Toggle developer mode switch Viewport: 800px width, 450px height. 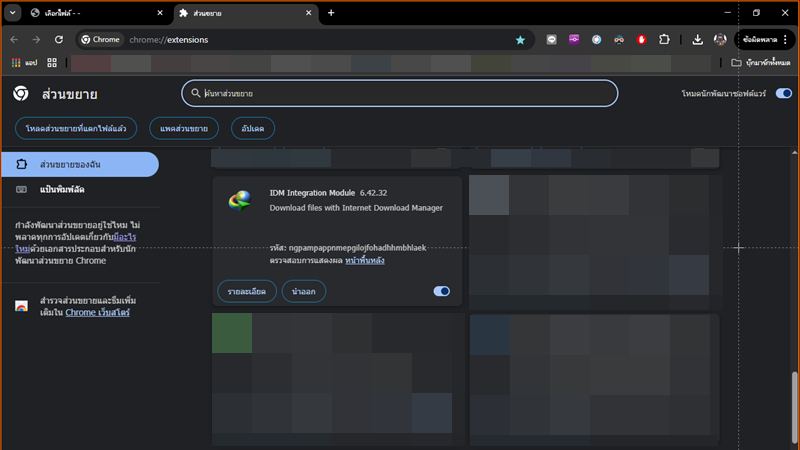point(784,93)
